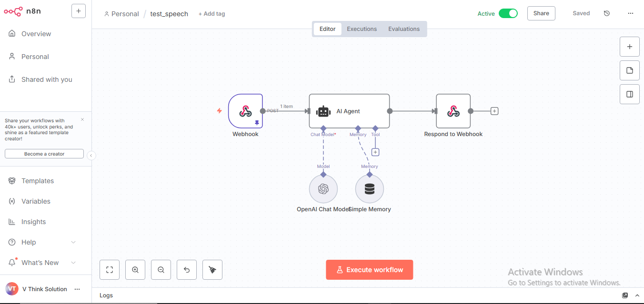
Task: Expand the Help menu
Action: click(x=73, y=242)
